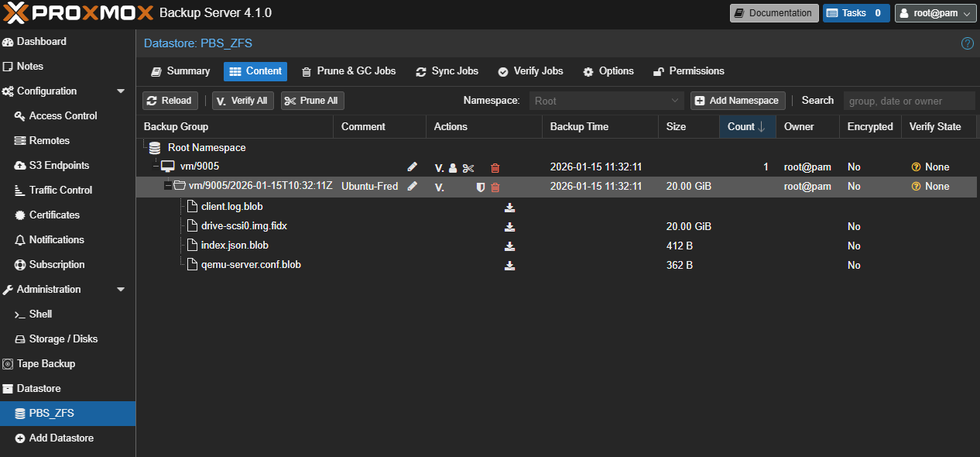Click the Verify All button
The image size is (980, 457).
(242, 101)
